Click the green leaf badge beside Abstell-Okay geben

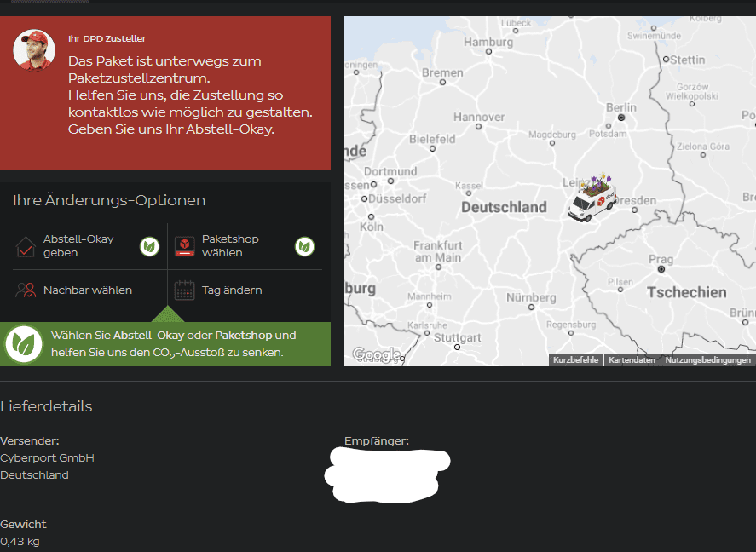click(x=149, y=247)
